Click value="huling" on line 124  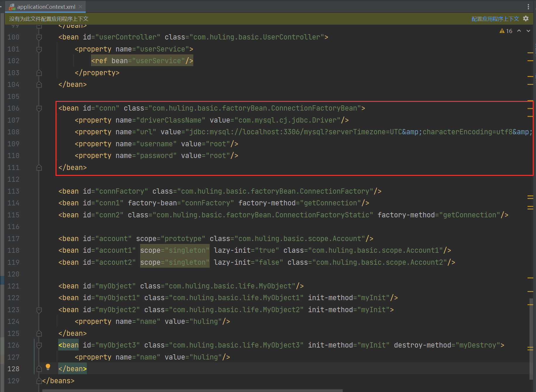(x=193, y=321)
